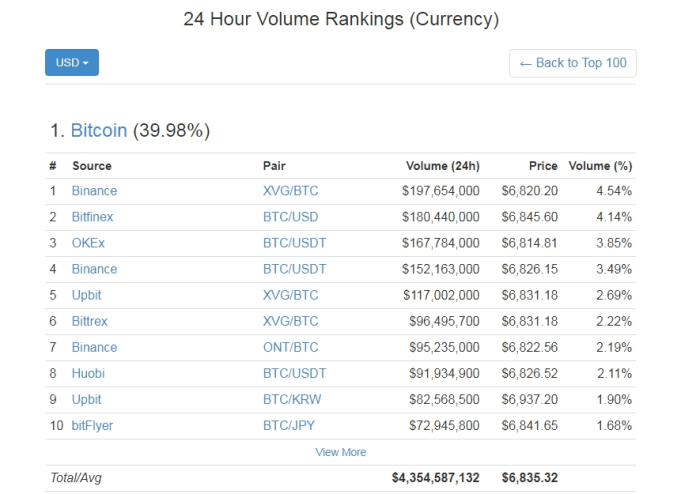696x494 pixels.
Task: Select the 3.85% volume share
Action: (x=614, y=243)
